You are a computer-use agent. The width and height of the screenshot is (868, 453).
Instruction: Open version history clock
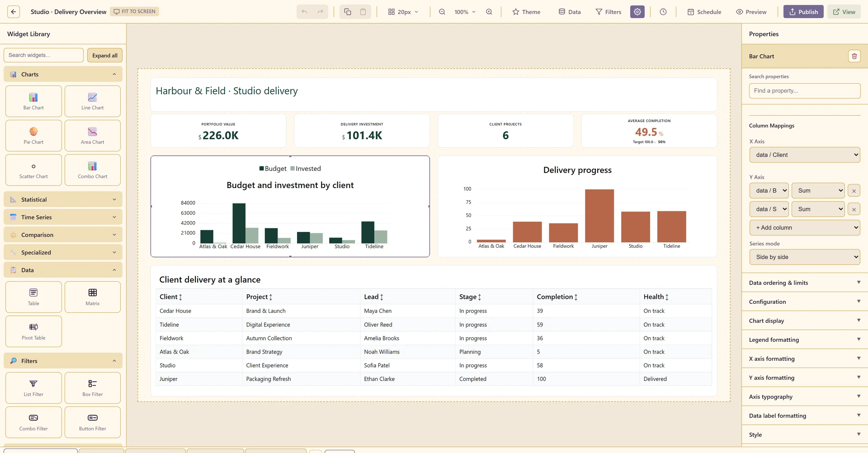[x=663, y=12]
